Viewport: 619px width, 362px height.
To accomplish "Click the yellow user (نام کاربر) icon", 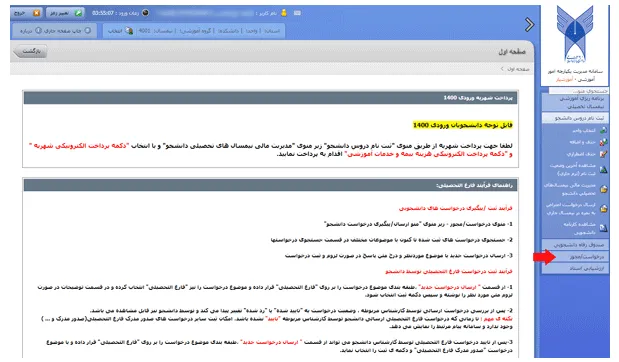I will [283, 13].
